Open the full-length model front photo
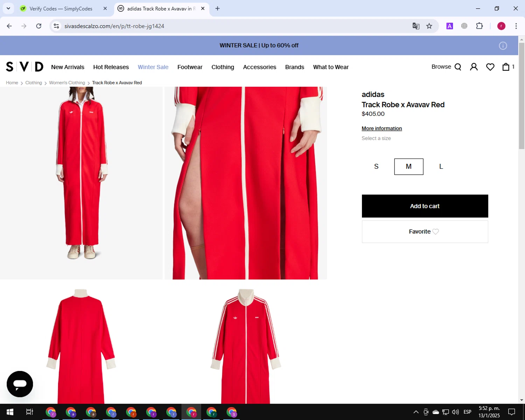 pos(81,183)
